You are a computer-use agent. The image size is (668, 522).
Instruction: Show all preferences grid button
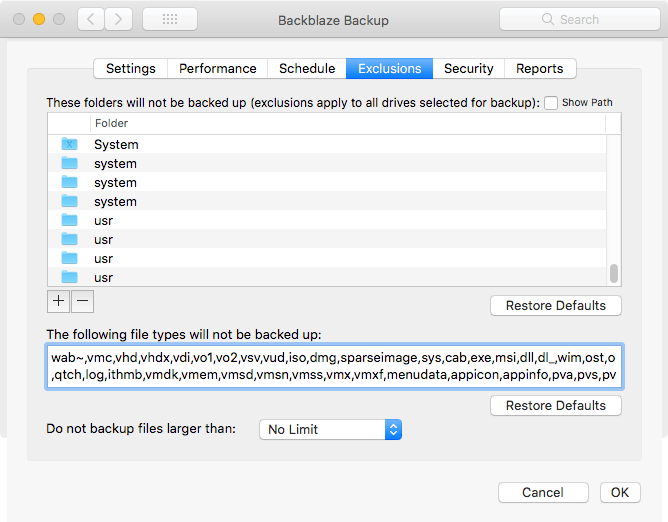coord(170,19)
